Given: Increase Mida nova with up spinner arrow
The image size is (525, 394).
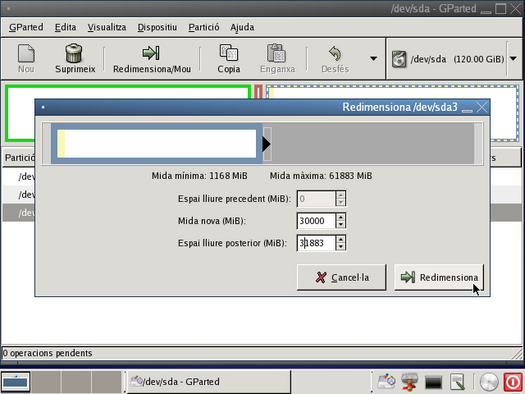Looking at the screenshot, I should coord(341,217).
